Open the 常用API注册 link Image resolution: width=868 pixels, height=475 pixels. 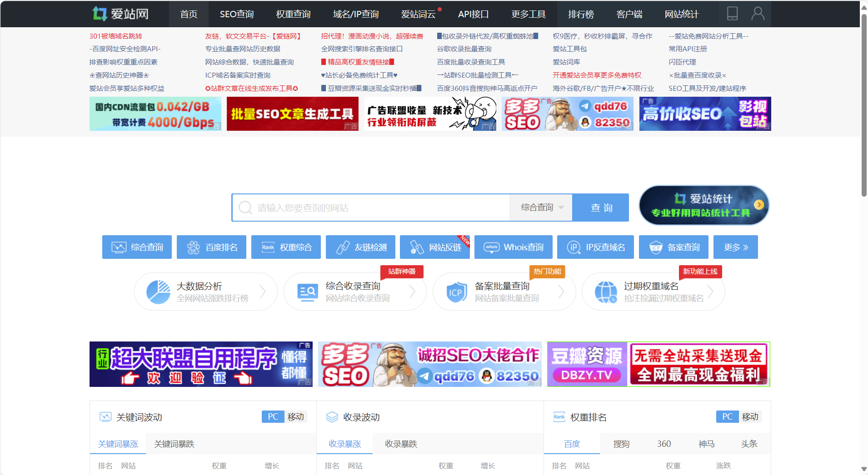tap(688, 49)
